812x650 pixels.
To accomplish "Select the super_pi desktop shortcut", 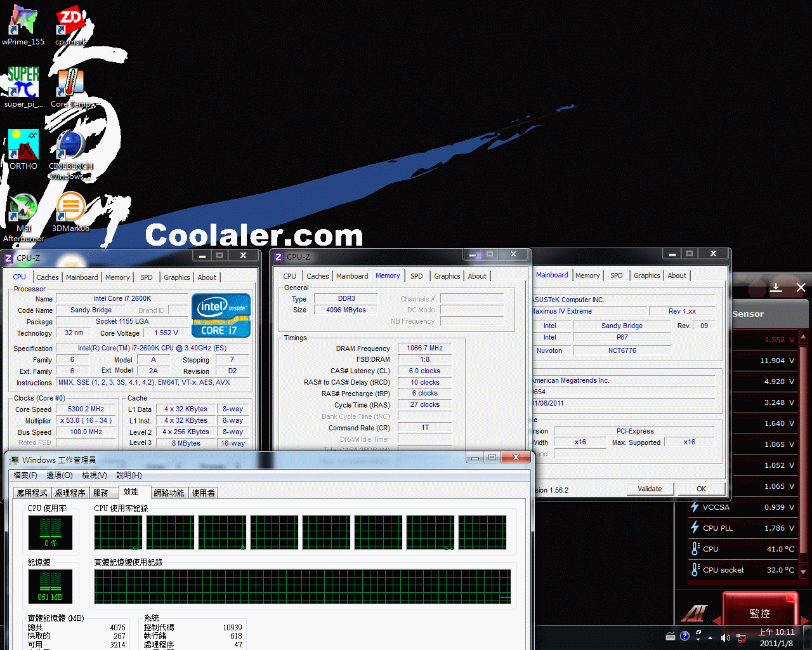I will [x=23, y=87].
